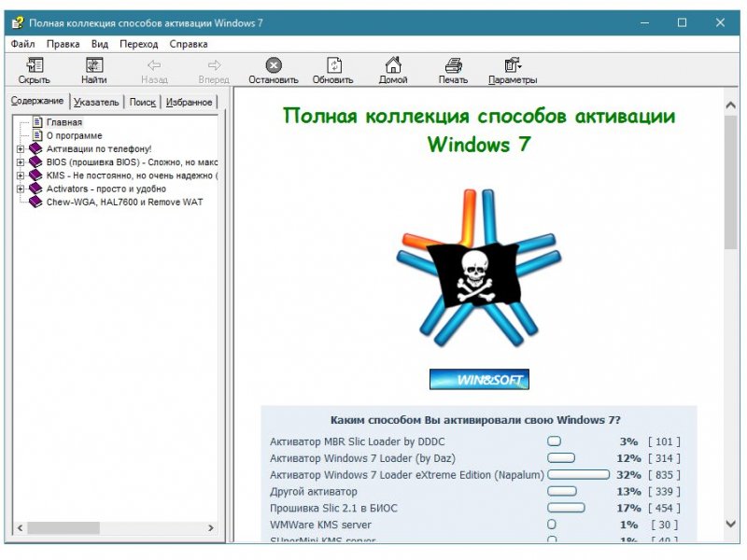The image size is (747, 560).
Task: Switch to the Указатель tab
Action: (x=96, y=102)
